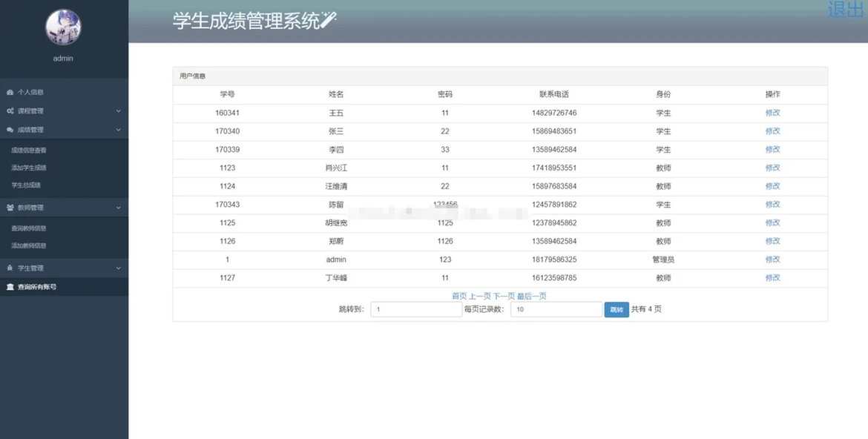Click the 管理员 identity cell
The width and height of the screenshot is (868, 439).
click(x=663, y=260)
